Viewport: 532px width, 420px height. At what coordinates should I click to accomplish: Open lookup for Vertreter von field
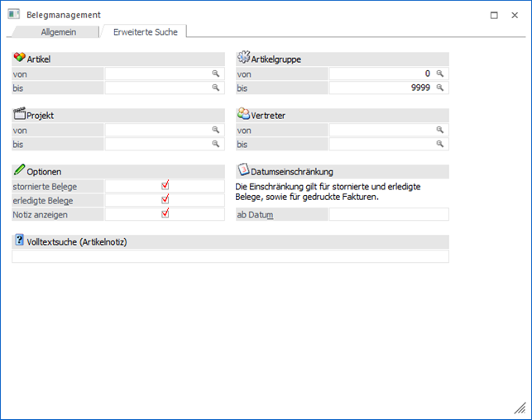[440, 130]
